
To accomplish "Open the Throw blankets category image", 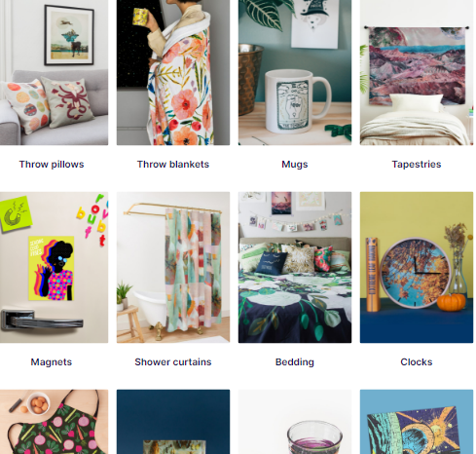I will (x=173, y=72).
